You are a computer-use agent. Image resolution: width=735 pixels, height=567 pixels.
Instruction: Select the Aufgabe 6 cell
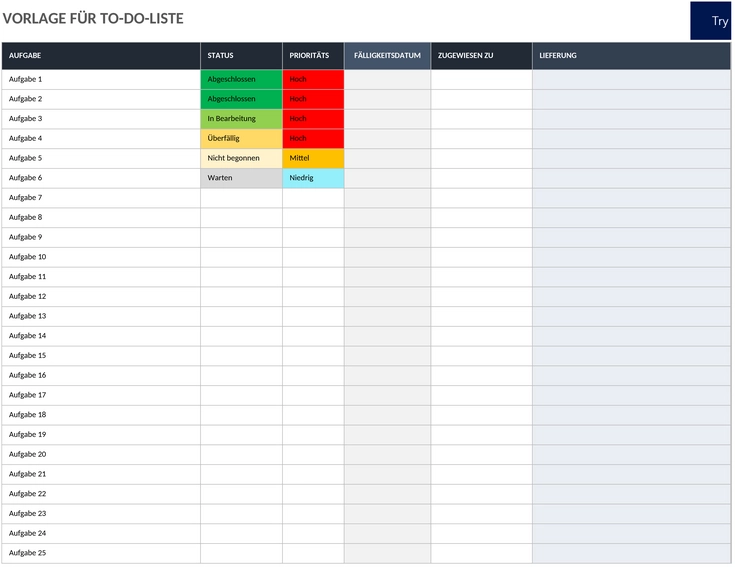tap(101, 178)
